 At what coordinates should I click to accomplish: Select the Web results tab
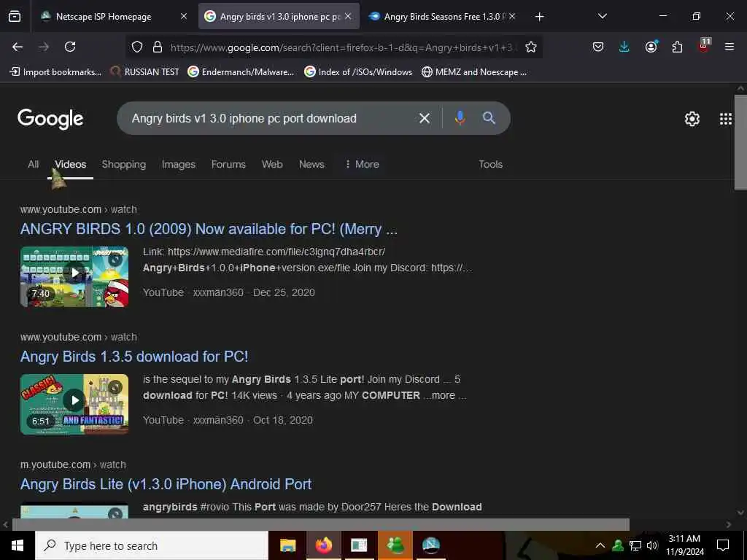[272, 164]
